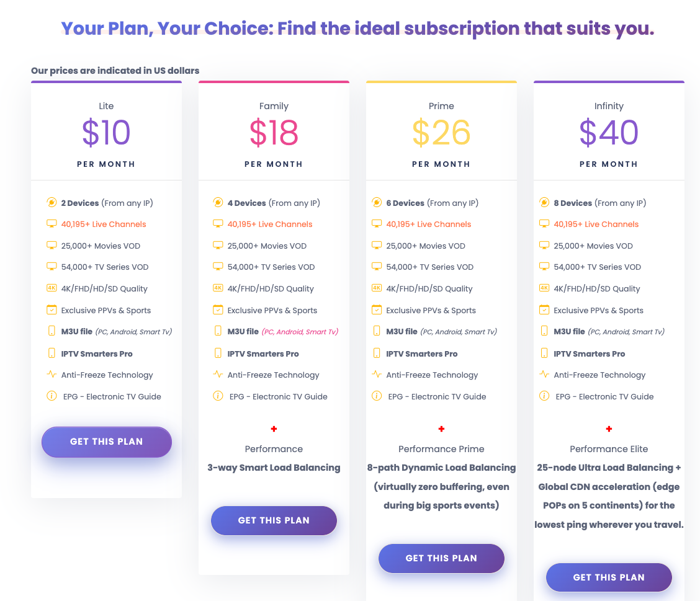The image size is (700, 601).
Task: Click the pulse icon for Lite's Anti-Freeze Technology
Action: 52,375
